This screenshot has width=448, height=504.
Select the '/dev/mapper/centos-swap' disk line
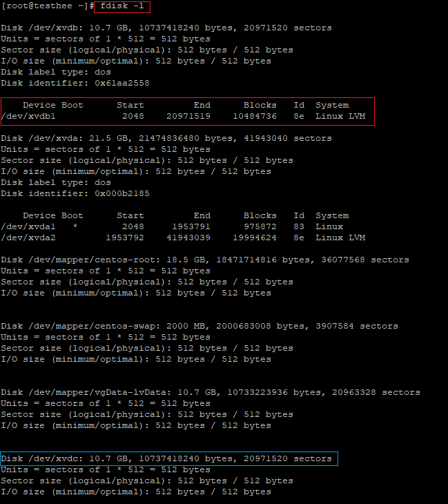(x=199, y=327)
